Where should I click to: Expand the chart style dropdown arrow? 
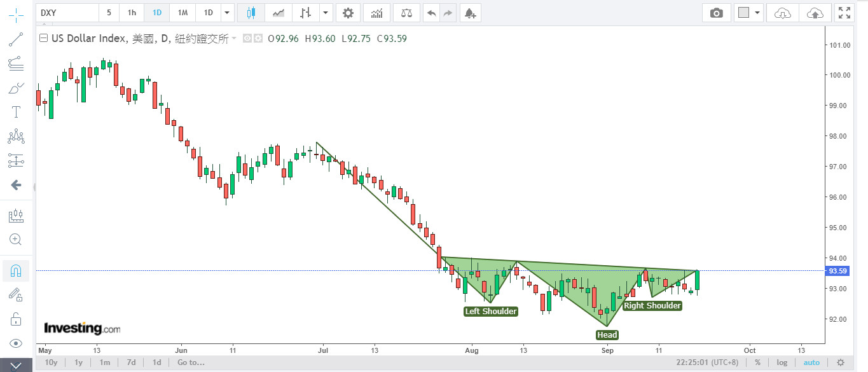point(326,13)
